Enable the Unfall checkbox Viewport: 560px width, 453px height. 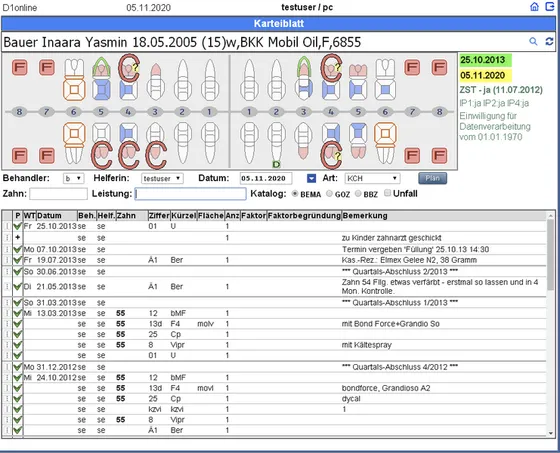pos(388,193)
